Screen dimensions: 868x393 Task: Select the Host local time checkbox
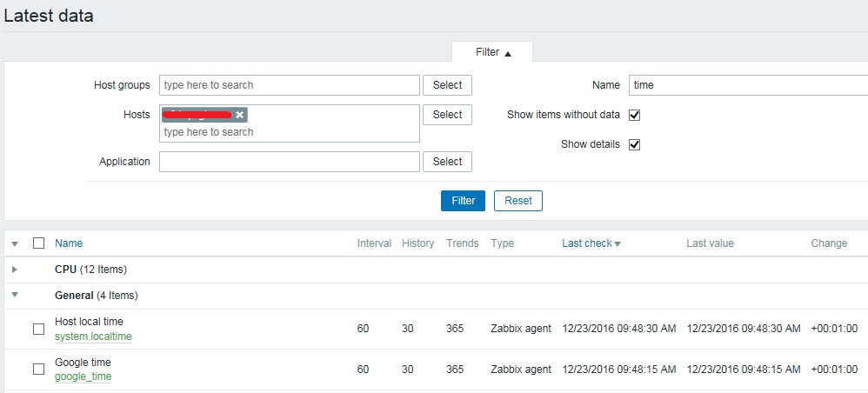pyautogui.click(x=38, y=330)
